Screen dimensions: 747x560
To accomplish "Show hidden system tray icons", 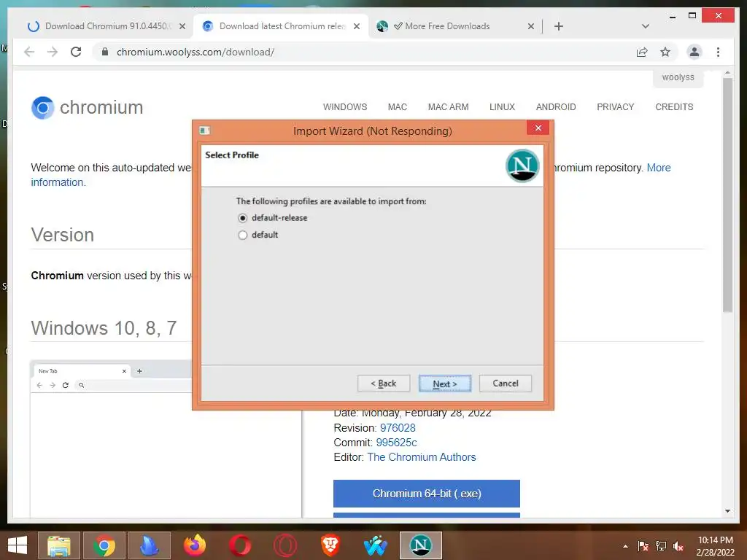I will coord(625,546).
